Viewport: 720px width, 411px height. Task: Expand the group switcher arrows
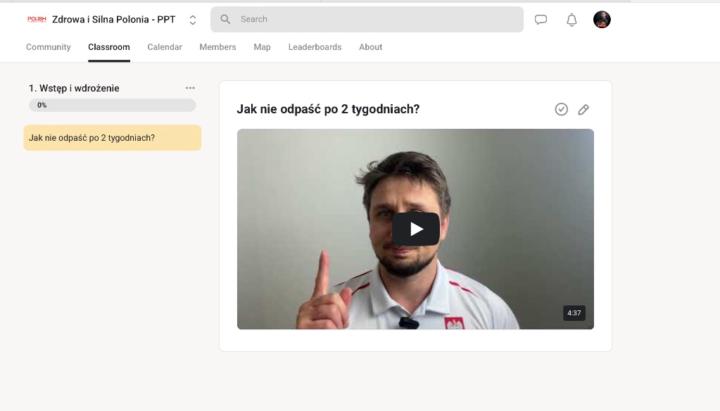193,20
